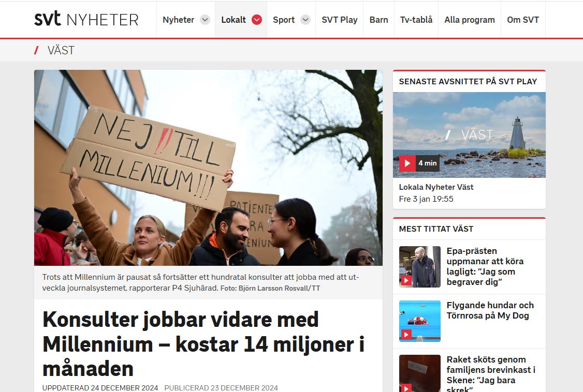Screen dimensions: 583x392
Task: Click the Nej till Millenium protest photo
Action: [208, 168]
